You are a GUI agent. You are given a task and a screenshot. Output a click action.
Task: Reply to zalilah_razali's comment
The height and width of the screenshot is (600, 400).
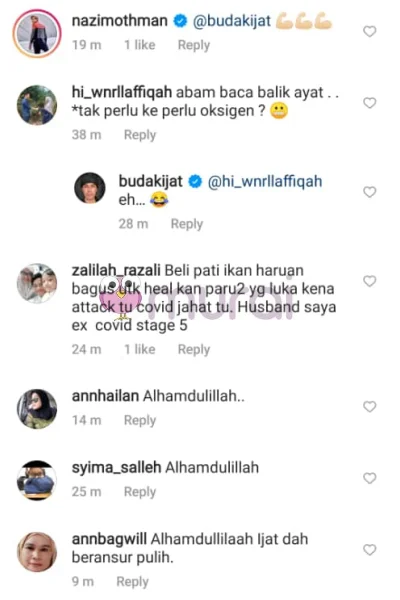[x=194, y=349]
